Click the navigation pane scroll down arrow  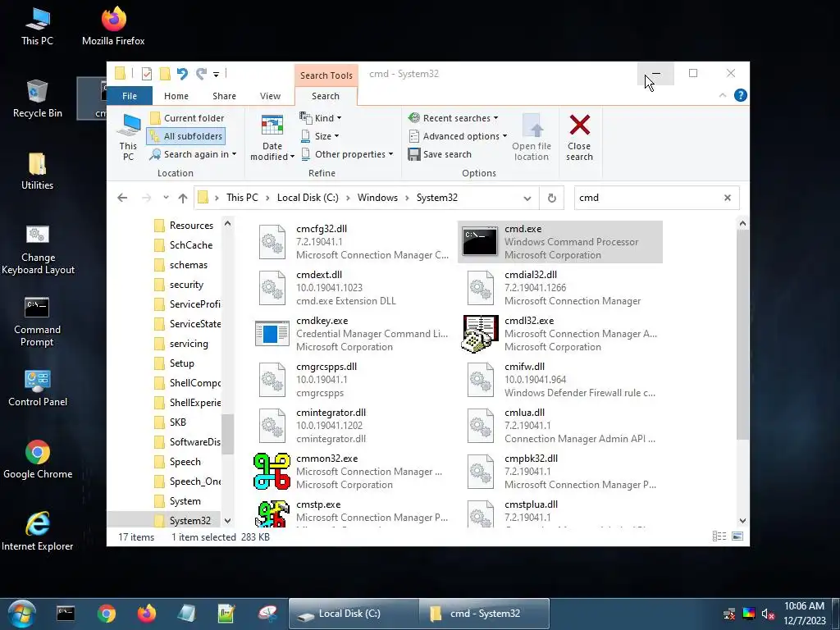[228, 521]
